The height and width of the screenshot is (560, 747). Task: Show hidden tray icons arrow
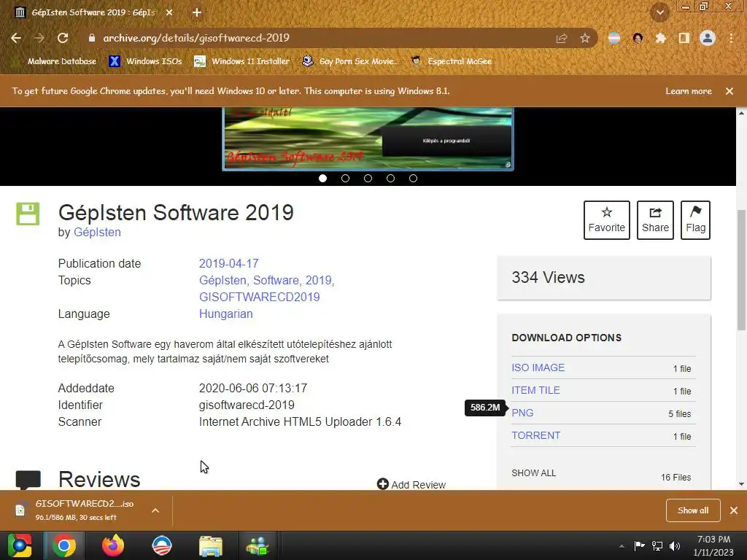[x=622, y=546]
